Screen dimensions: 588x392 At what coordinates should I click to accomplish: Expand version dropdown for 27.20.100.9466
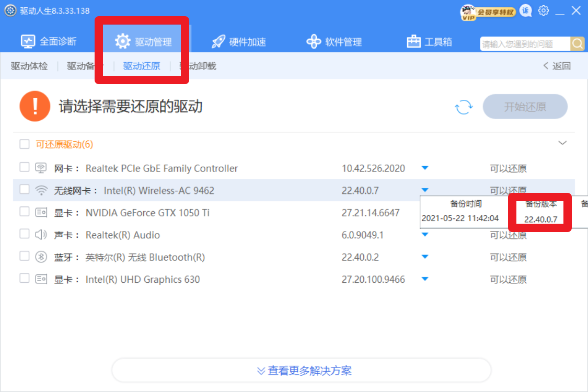(x=425, y=279)
